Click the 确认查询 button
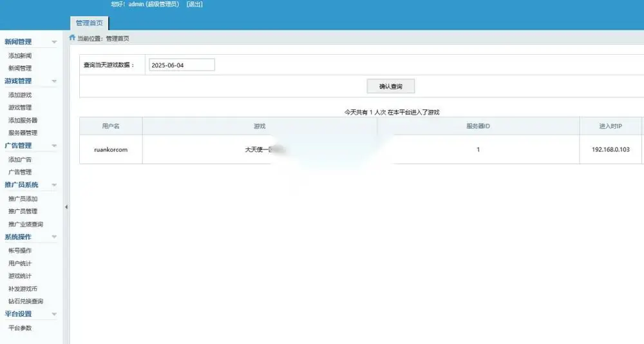Screen dimensions: 644x344 click(391, 86)
